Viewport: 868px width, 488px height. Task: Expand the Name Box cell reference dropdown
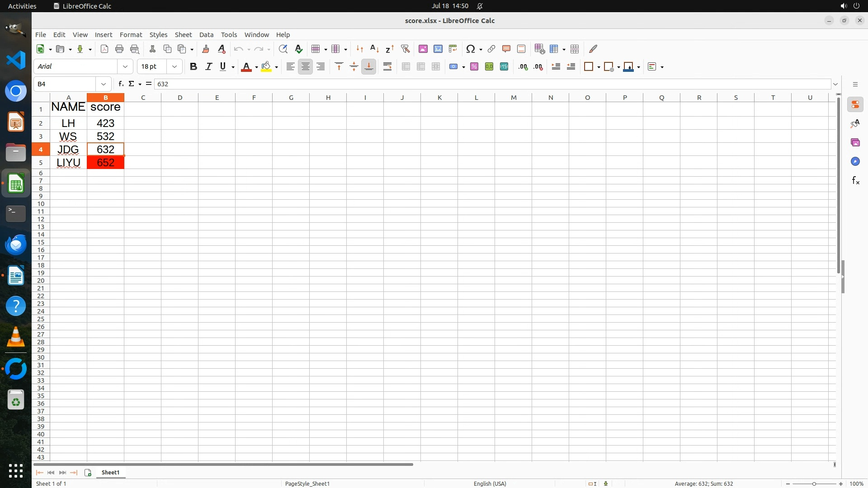(104, 84)
